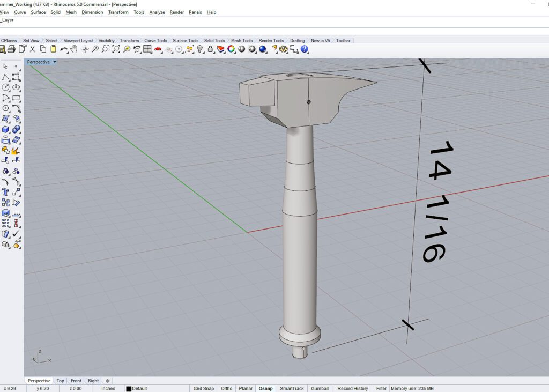The image size is (549, 392).
Task: Switch to the Curve Tools toolbar tab
Action: tap(155, 41)
